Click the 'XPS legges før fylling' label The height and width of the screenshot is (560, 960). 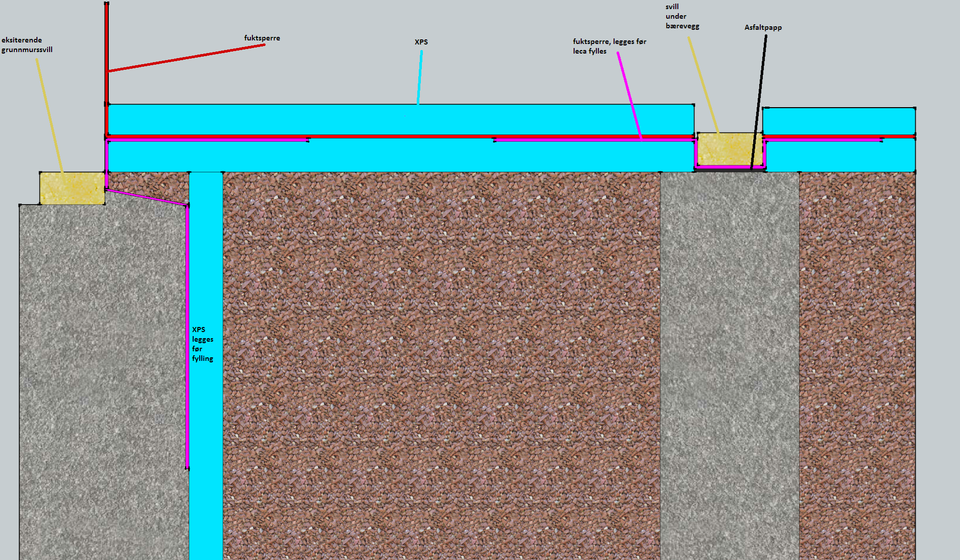click(202, 344)
